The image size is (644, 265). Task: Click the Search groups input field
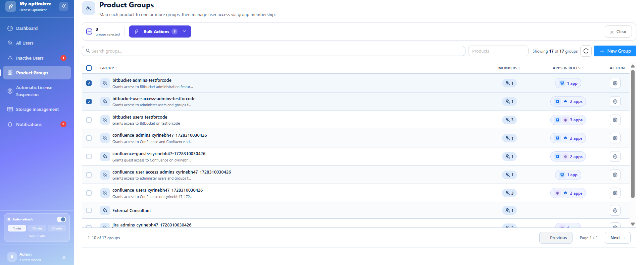[x=274, y=51]
